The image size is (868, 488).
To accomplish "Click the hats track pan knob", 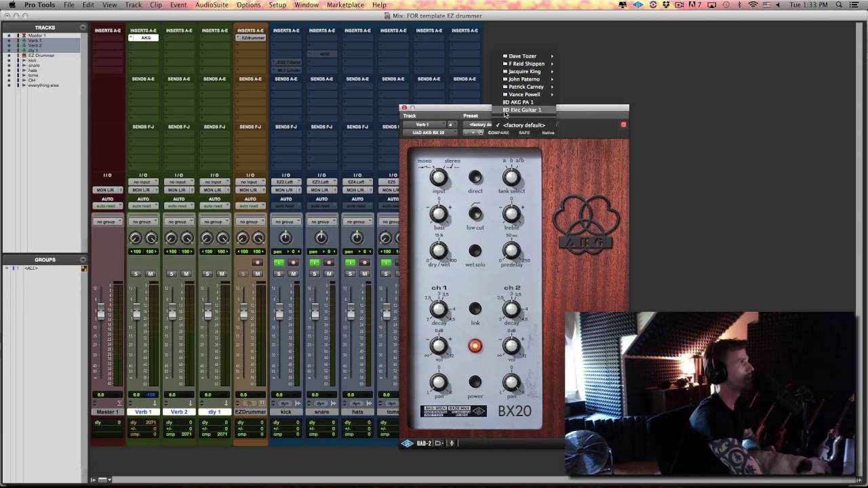I will coord(357,238).
